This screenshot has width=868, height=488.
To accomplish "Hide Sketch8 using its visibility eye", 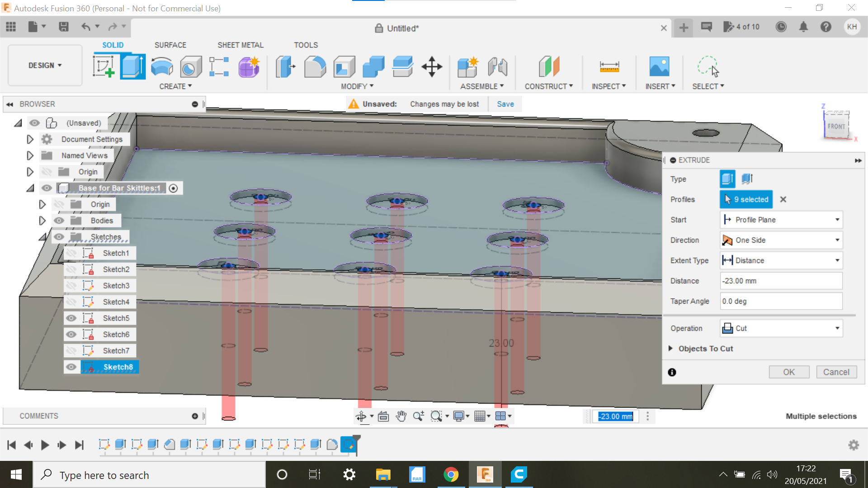I will point(71,367).
